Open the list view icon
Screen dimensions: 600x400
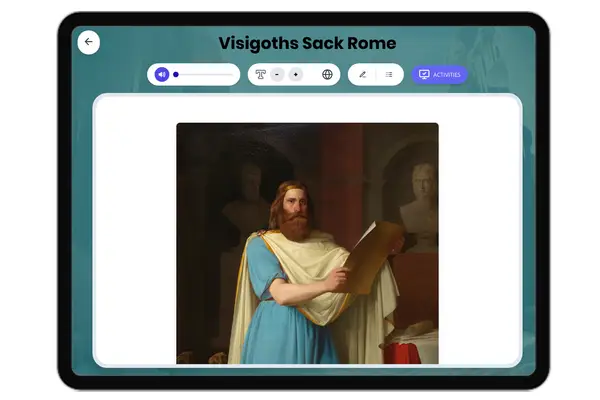388,74
